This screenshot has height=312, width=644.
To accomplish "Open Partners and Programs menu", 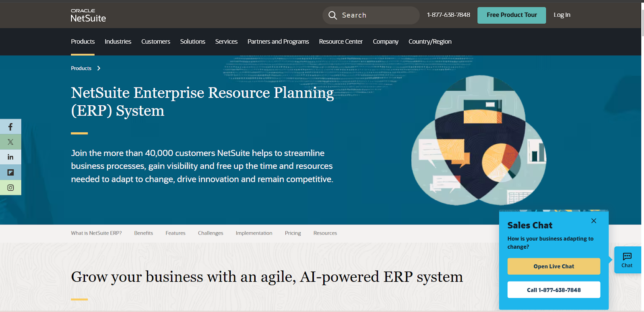I will point(278,42).
